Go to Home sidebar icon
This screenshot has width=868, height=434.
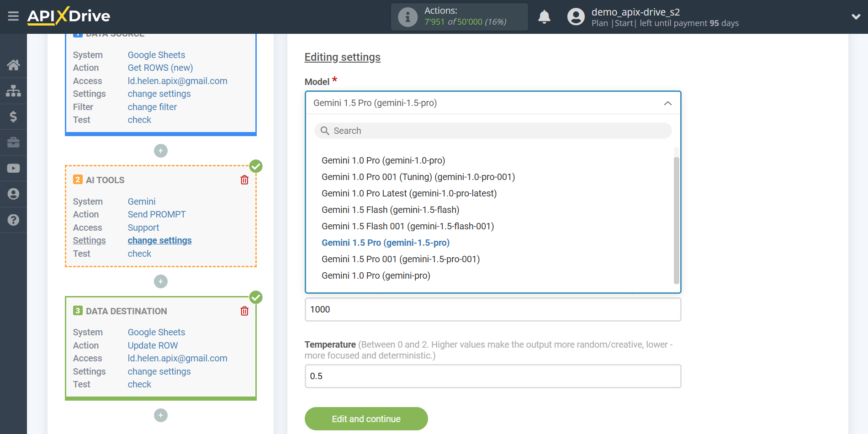tap(13, 65)
